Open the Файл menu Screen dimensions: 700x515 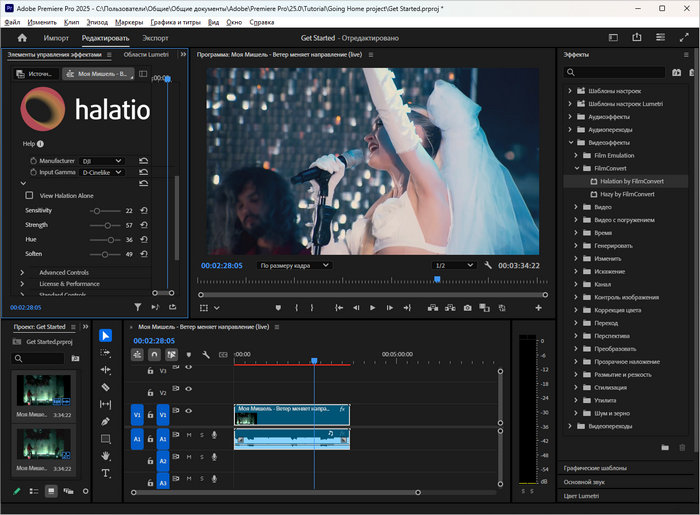point(12,22)
